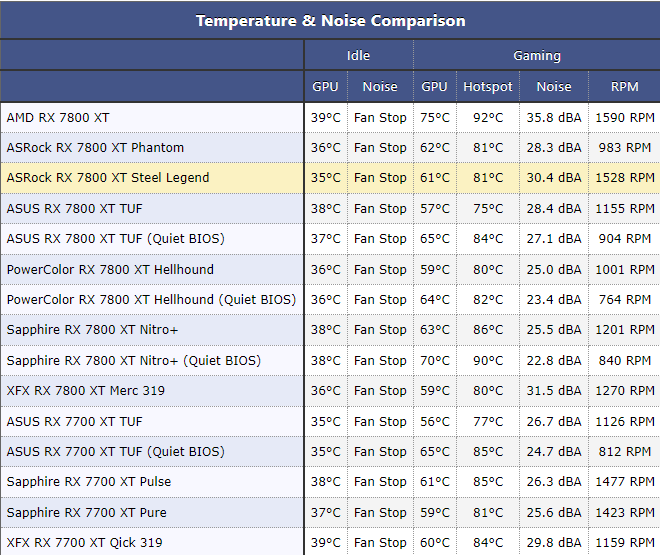Select the AMD RX 7800 XT row name
This screenshot has height=555, width=660.
(58, 117)
